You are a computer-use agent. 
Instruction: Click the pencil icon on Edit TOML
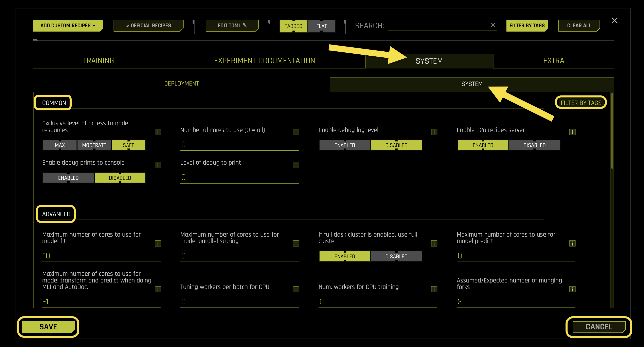tap(244, 25)
